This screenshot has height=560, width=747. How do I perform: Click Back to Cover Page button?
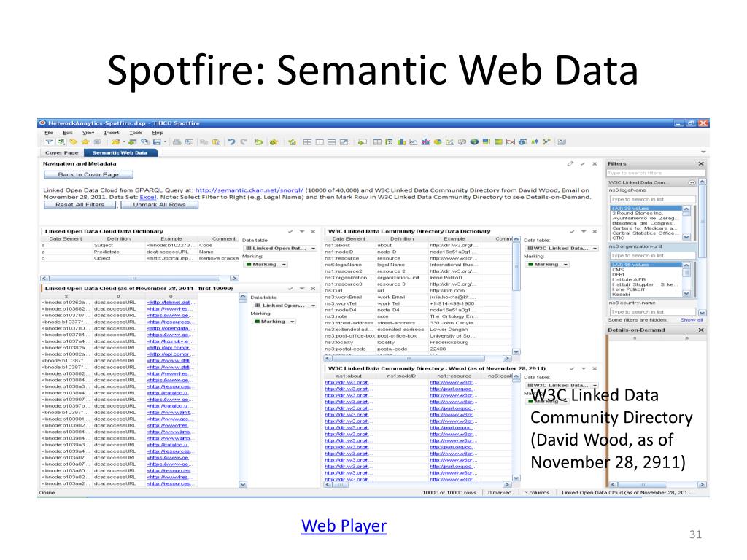point(88,175)
